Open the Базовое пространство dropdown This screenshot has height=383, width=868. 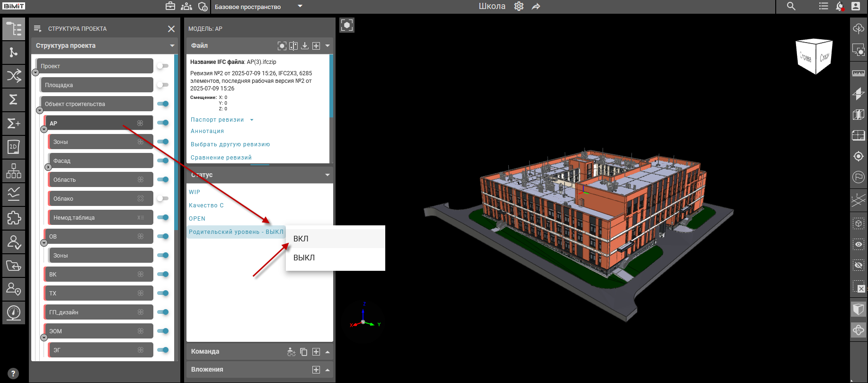click(x=300, y=7)
